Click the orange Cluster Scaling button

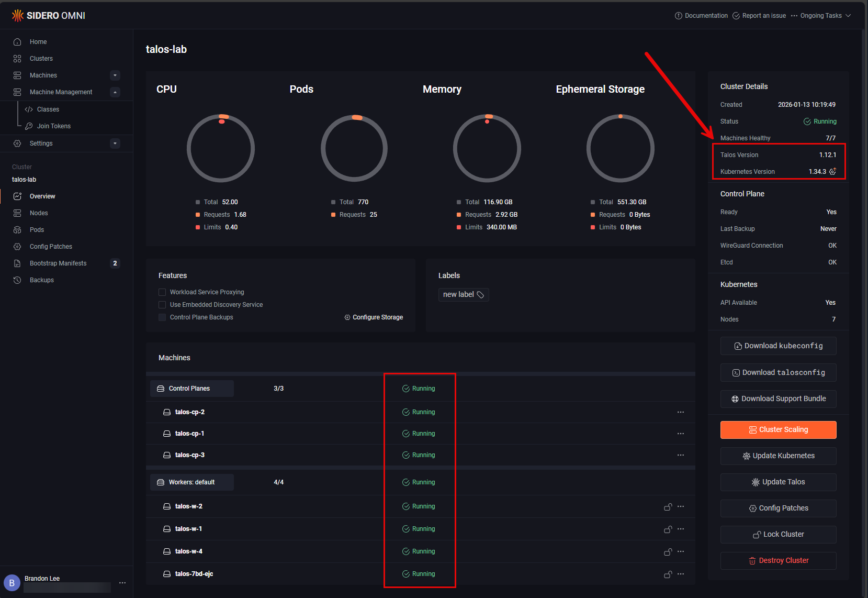(778, 430)
